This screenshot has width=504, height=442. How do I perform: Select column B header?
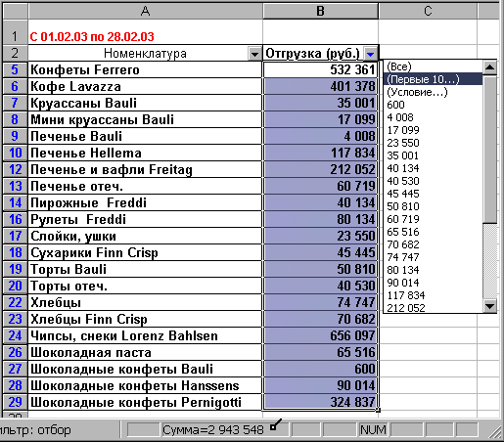(321, 11)
